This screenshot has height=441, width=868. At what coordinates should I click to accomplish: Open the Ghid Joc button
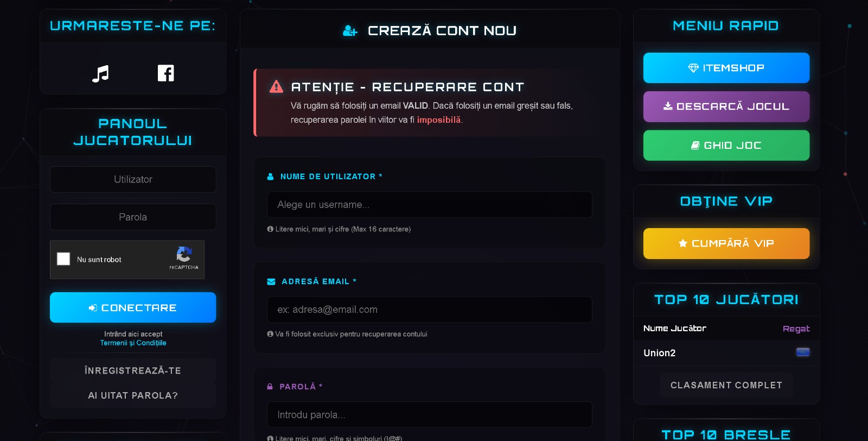[x=726, y=146]
